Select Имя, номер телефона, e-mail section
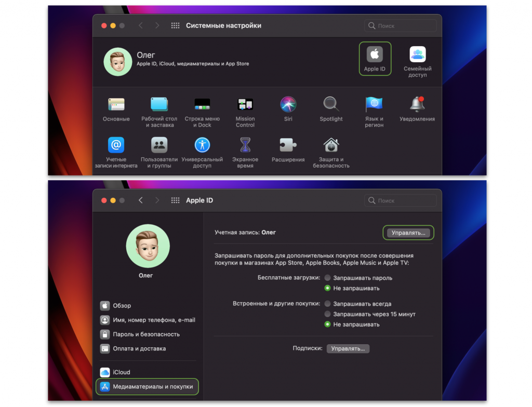This screenshot has height=407, width=532. [148, 320]
